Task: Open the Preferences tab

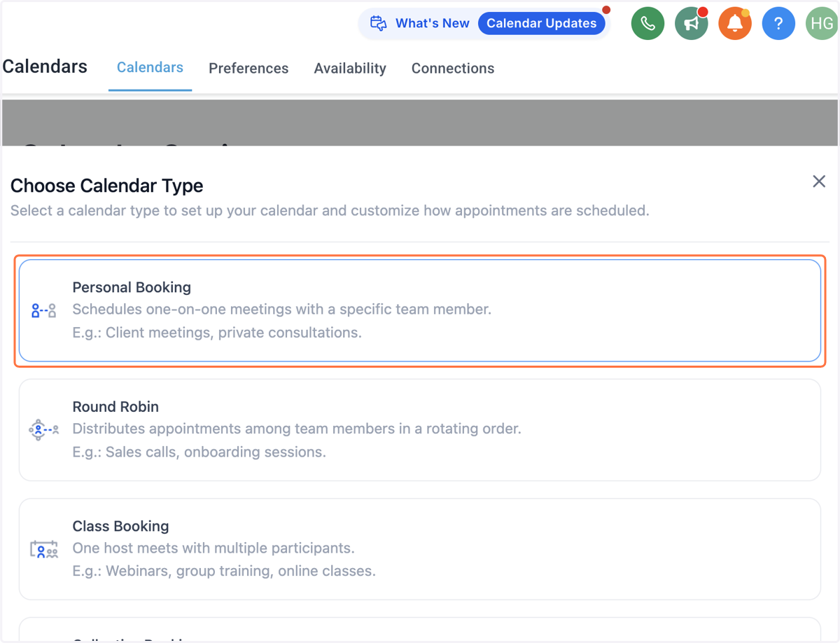Action: click(248, 68)
